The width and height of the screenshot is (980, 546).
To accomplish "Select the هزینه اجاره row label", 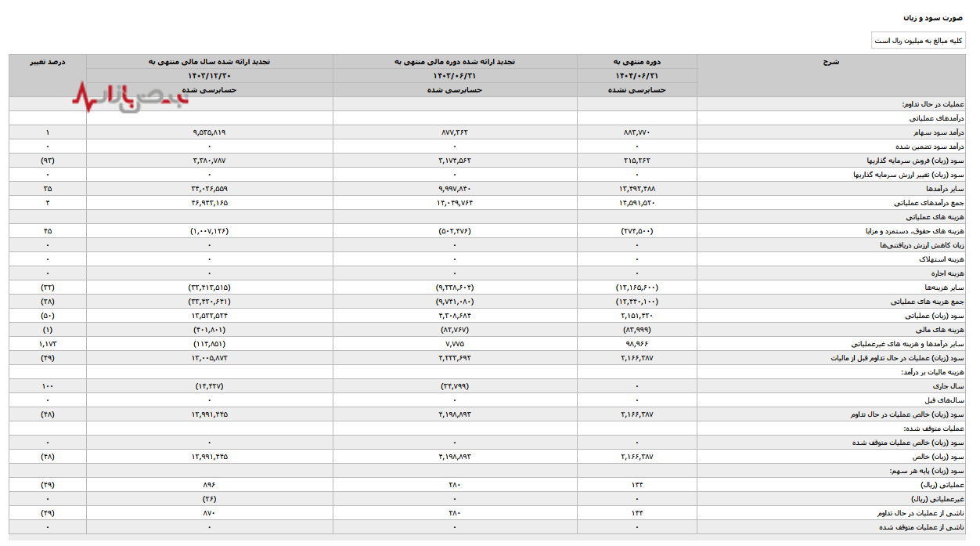I will [947, 273].
